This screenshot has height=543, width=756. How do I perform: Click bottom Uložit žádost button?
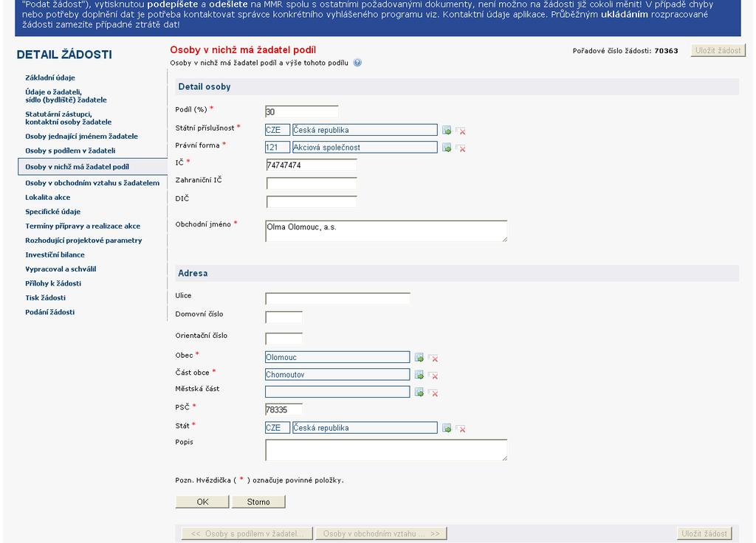click(x=704, y=533)
